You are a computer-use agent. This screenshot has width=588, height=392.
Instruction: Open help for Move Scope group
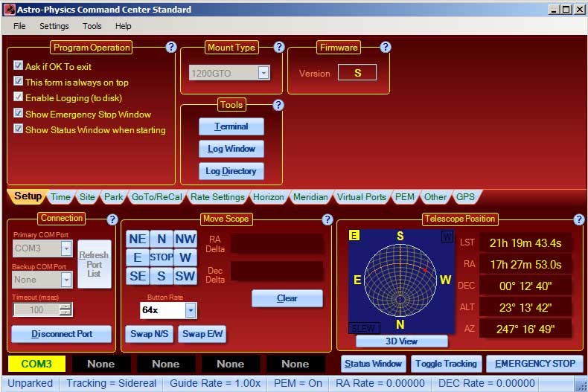tap(327, 219)
